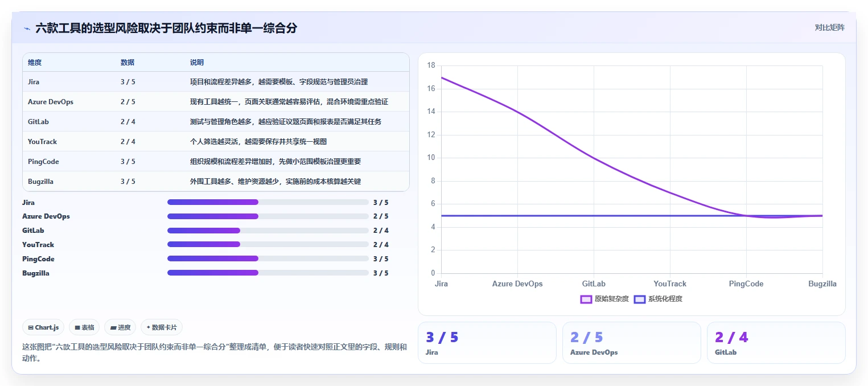Open the Azure DevOps 2 / 5 data card
Image resolution: width=868 pixels, height=386 pixels.
point(631,343)
